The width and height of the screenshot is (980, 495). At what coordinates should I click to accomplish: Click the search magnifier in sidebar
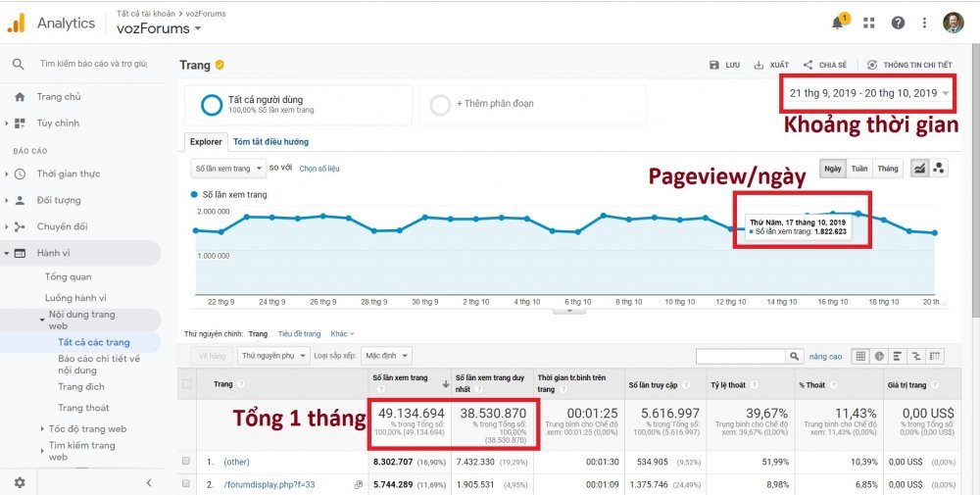(x=18, y=64)
